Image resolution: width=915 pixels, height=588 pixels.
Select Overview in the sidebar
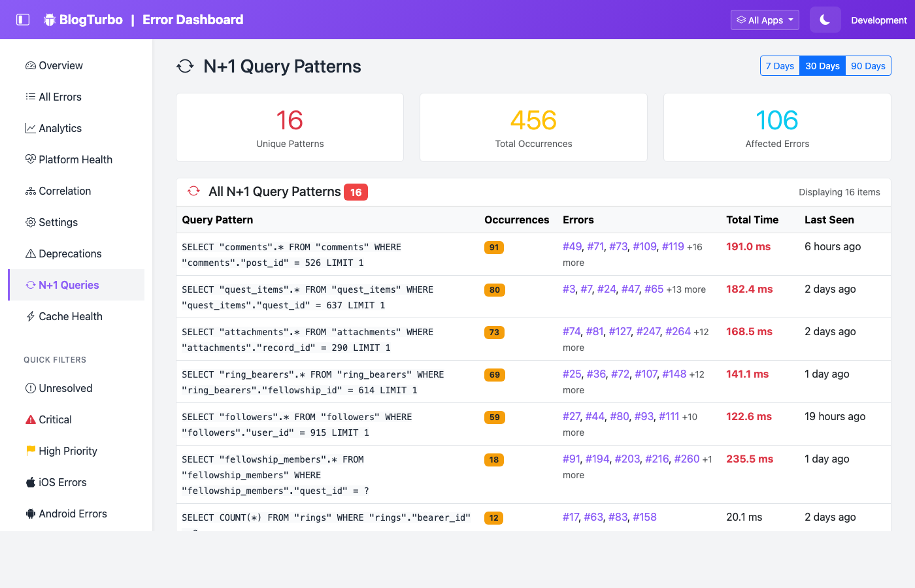(x=60, y=65)
